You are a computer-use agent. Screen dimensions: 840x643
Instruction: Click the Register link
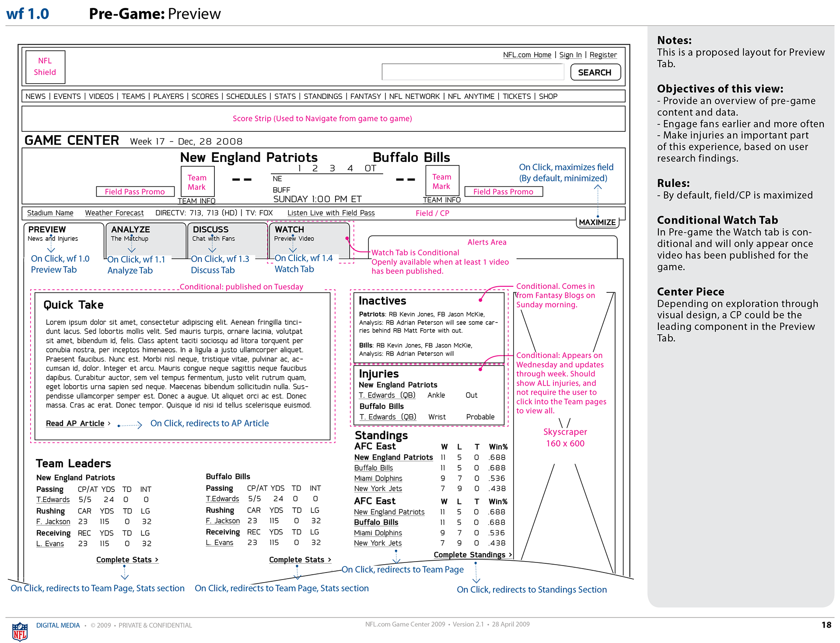coord(603,55)
